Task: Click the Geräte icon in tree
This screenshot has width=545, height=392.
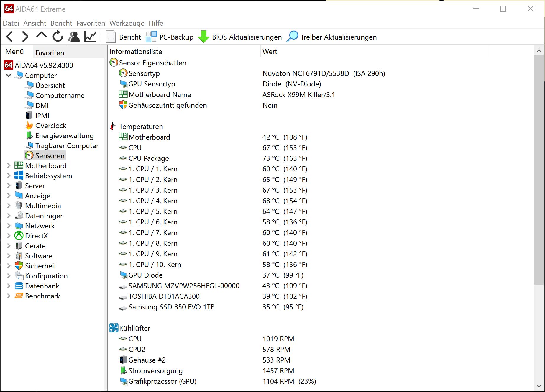Action: pos(19,246)
